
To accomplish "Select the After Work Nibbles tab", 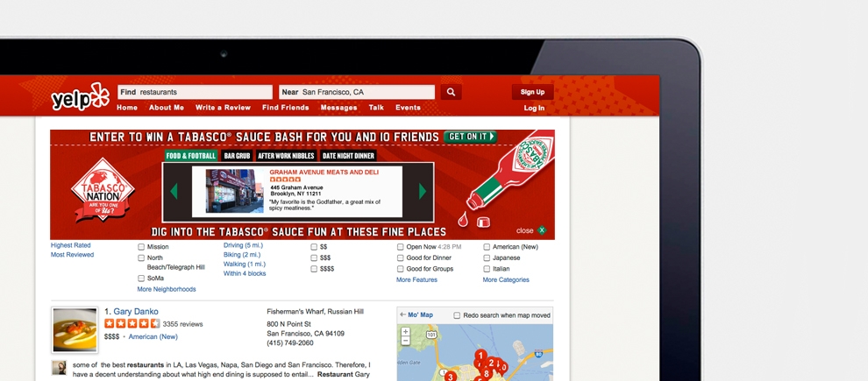I will pos(286,156).
